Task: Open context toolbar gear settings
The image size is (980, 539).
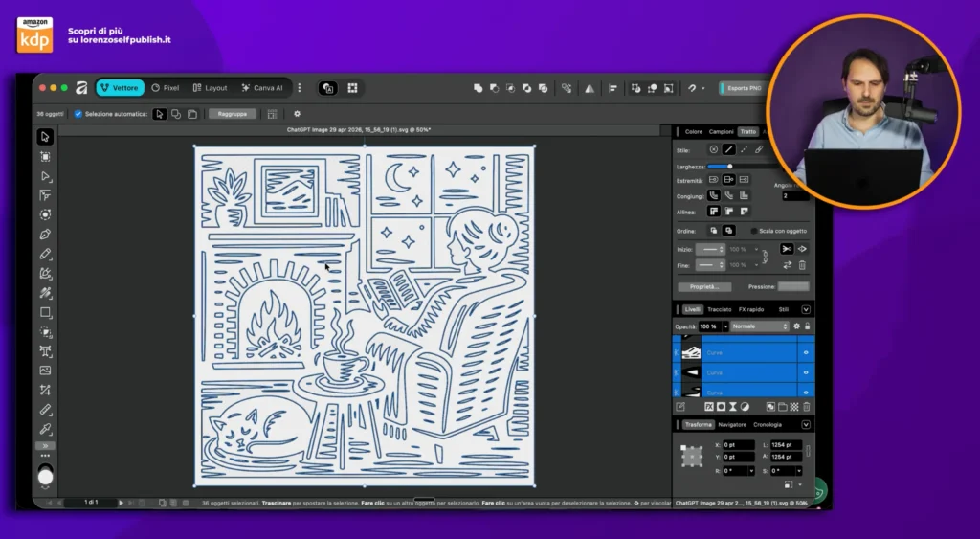Action: (297, 114)
